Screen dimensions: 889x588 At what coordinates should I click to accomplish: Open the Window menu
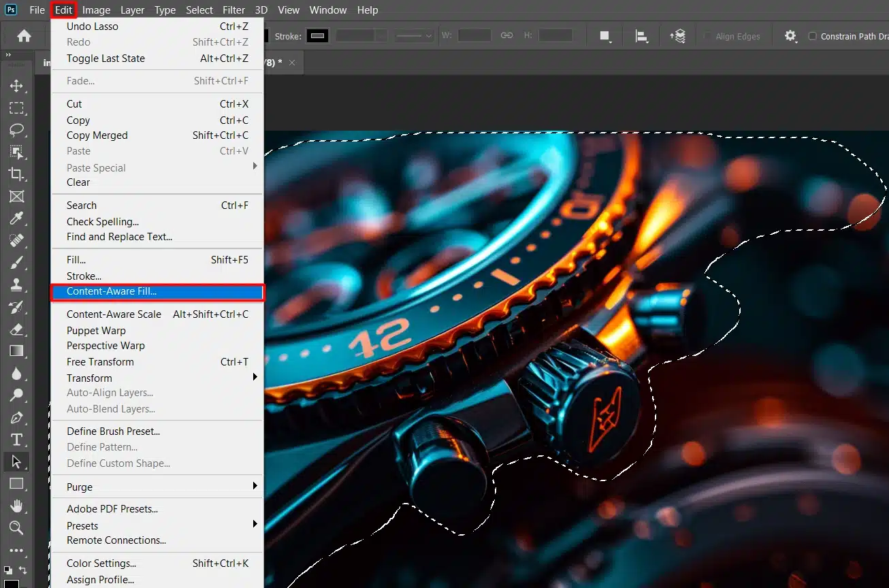328,10
